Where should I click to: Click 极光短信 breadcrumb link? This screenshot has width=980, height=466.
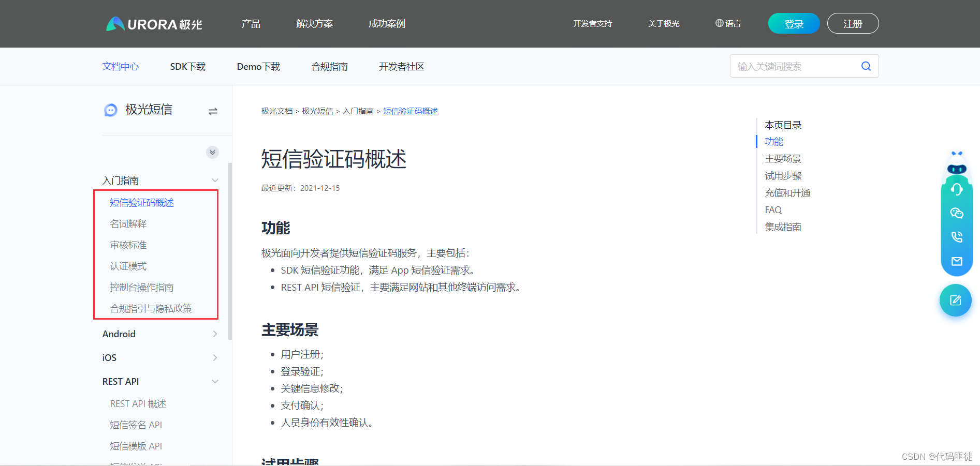pyautogui.click(x=317, y=111)
